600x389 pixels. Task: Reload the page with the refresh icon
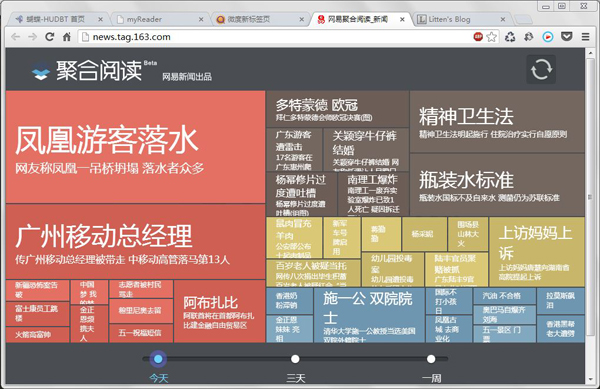pyautogui.click(x=49, y=37)
